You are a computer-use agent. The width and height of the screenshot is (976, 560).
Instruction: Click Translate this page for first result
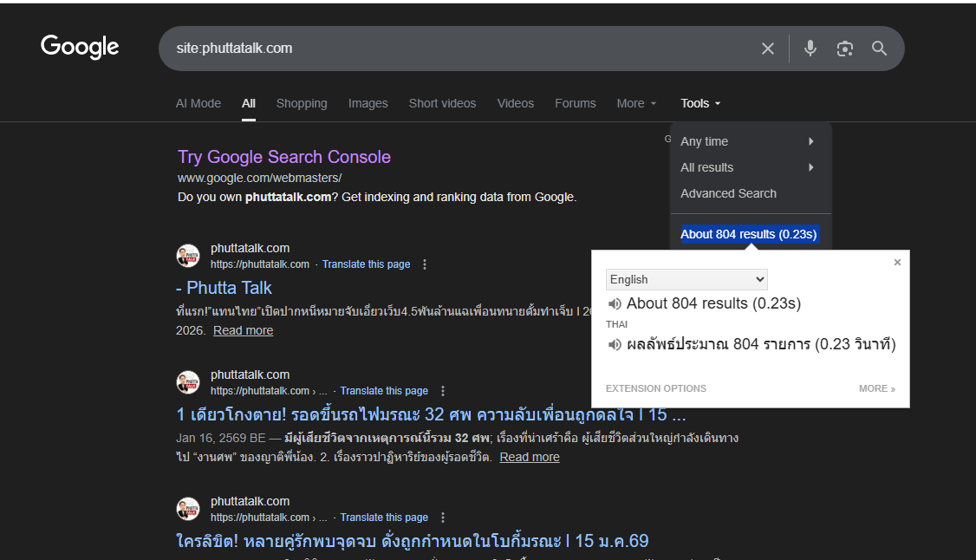(366, 264)
